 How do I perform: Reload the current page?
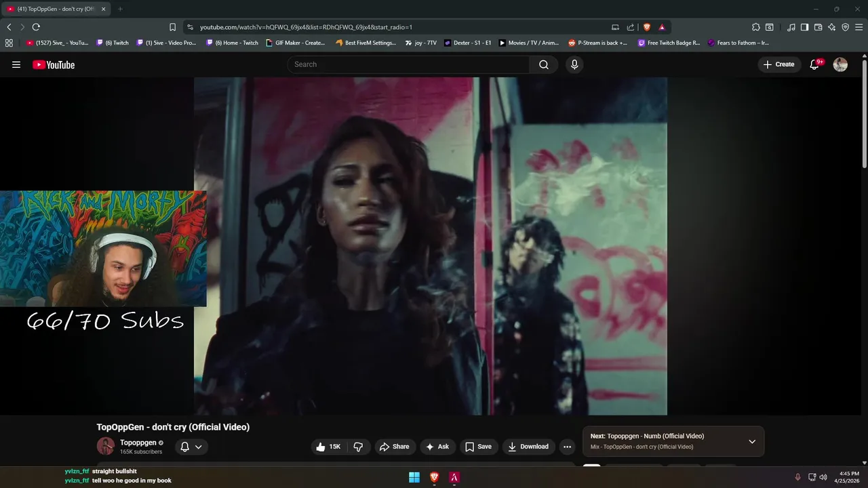click(36, 27)
